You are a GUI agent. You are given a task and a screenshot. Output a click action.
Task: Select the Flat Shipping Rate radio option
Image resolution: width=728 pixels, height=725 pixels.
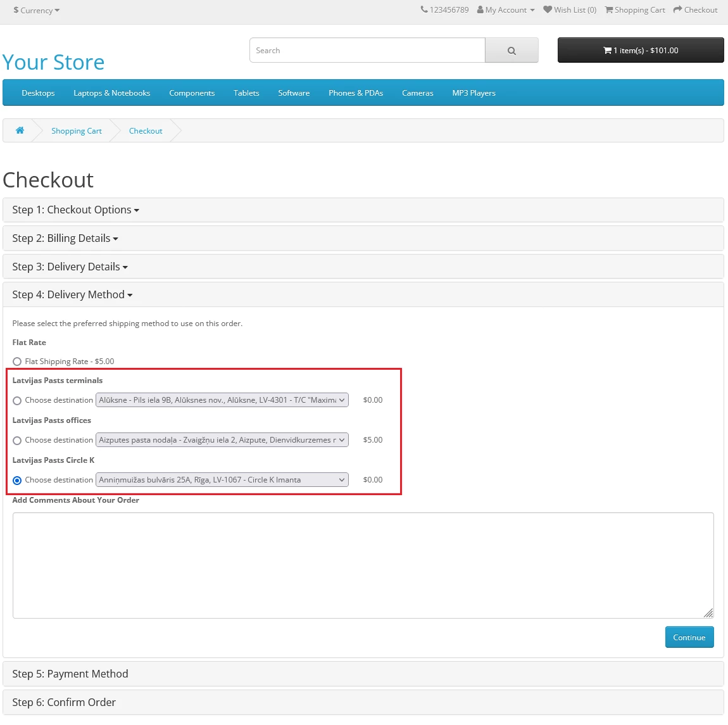click(17, 362)
